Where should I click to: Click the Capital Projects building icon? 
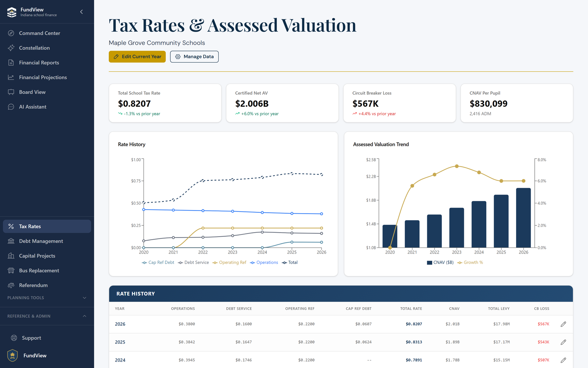(11, 256)
